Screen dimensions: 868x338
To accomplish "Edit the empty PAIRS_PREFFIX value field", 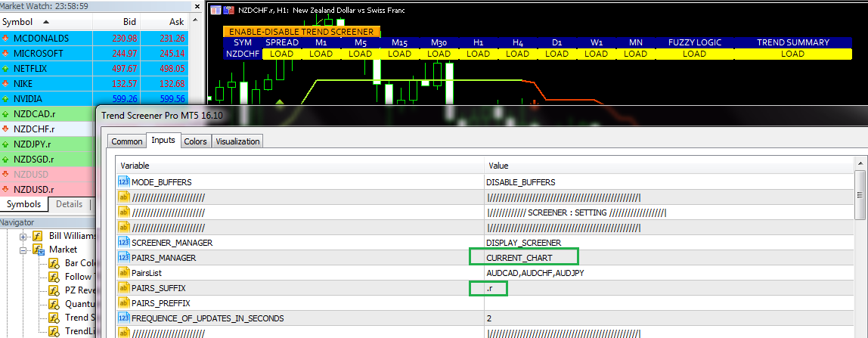I will [668, 302].
